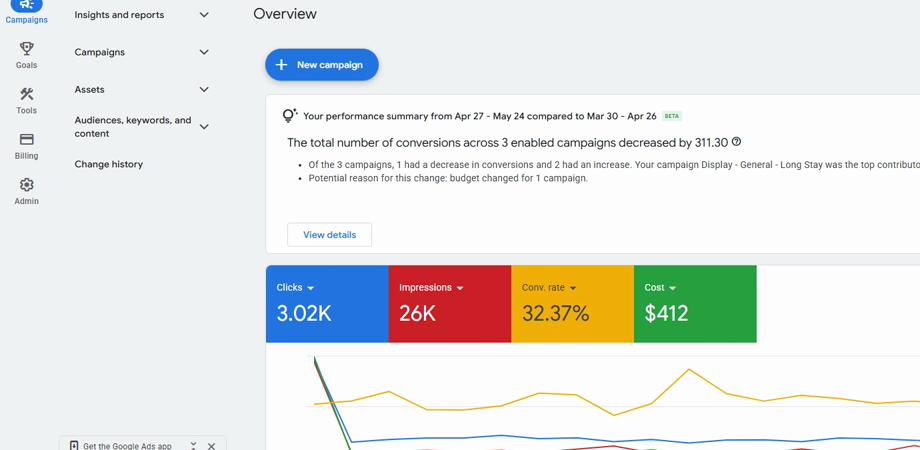Expand the Assets section chevron
The width and height of the screenshot is (920, 450).
point(204,90)
